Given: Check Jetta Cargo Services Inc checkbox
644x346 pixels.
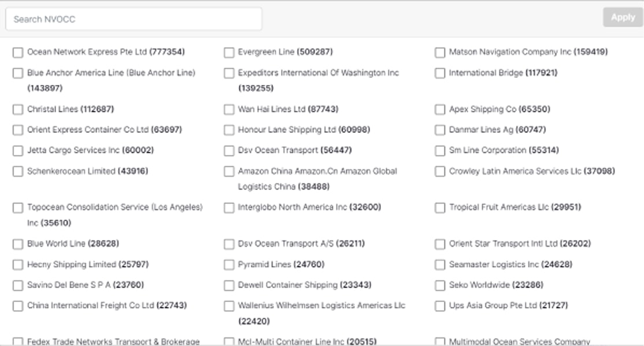Looking at the screenshot, I should tap(18, 151).
